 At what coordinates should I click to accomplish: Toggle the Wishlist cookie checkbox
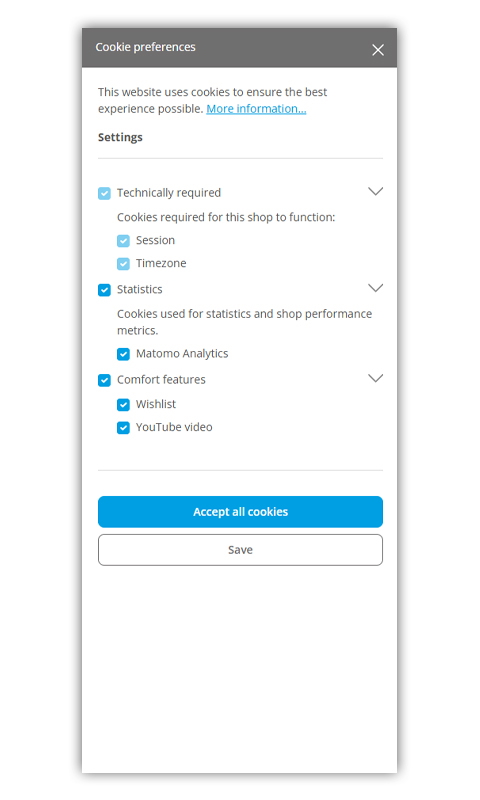123,405
